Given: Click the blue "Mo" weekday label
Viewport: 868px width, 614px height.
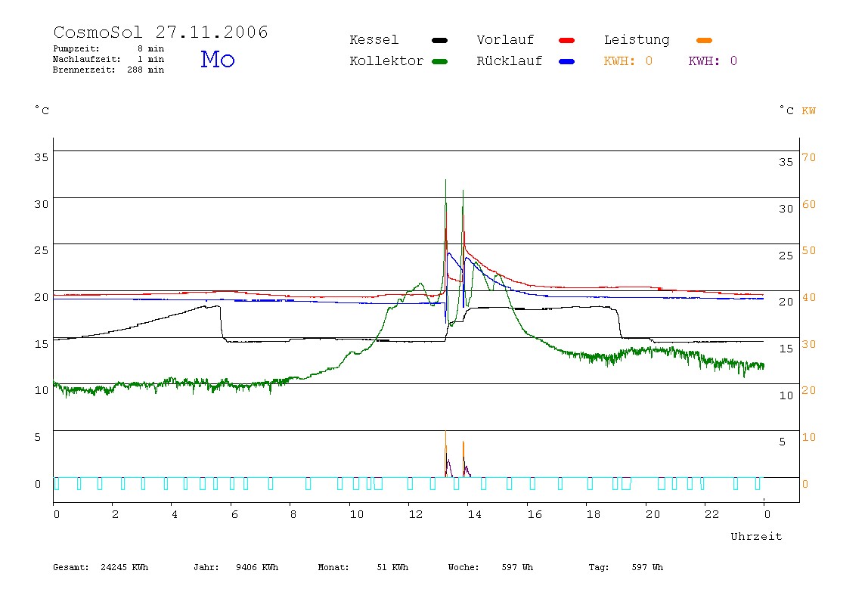Looking at the screenshot, I should [218, 59].
